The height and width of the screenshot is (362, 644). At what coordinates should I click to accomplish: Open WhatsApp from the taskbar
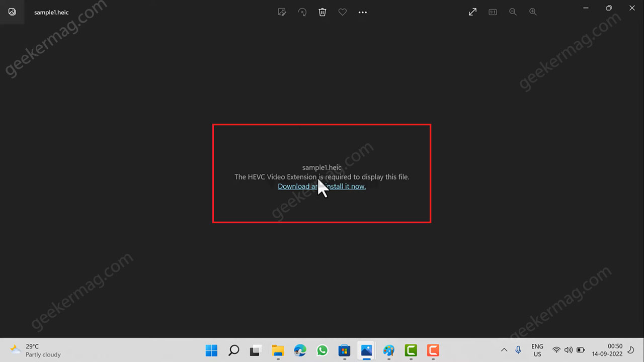pyautogui.click(x=323, y=350)
